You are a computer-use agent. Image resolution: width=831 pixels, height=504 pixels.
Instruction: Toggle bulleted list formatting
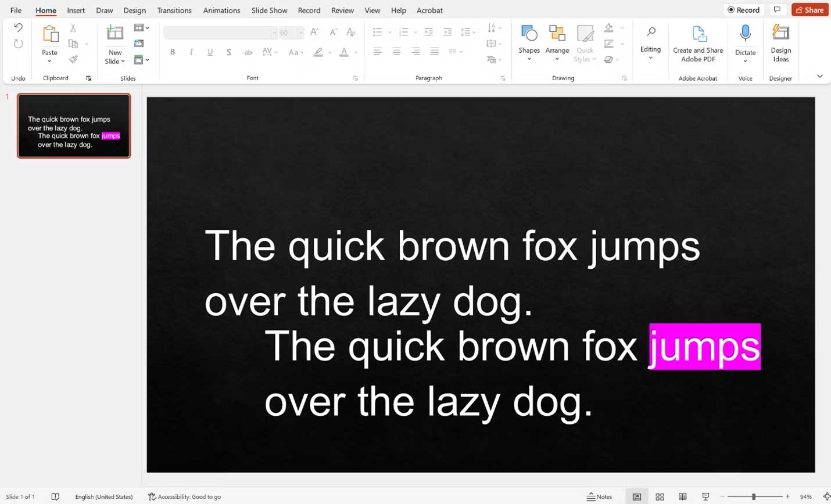pyautogui.click(x=378, y=32)
